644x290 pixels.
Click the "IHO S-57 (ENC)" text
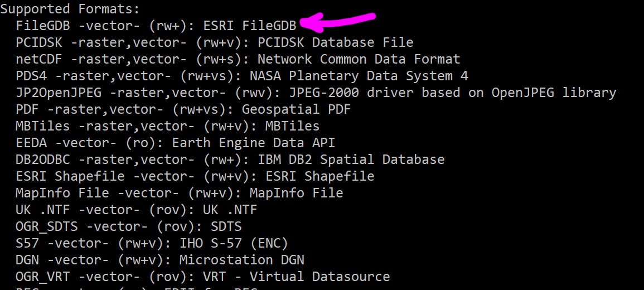[x=234, y=244]
